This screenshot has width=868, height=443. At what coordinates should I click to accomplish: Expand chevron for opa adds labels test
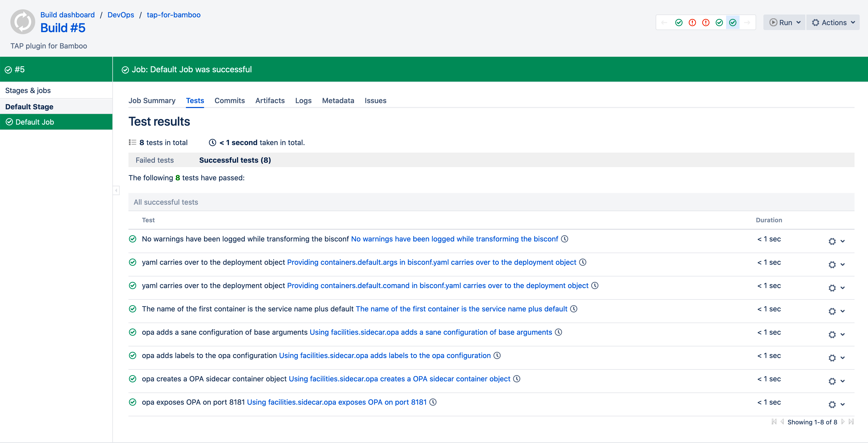point(842,358)
